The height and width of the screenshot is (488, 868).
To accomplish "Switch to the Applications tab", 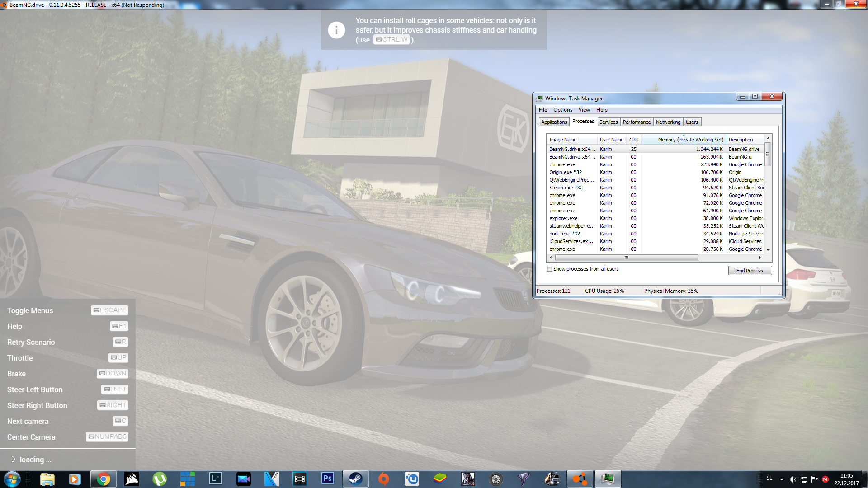I will coord(554,122).
